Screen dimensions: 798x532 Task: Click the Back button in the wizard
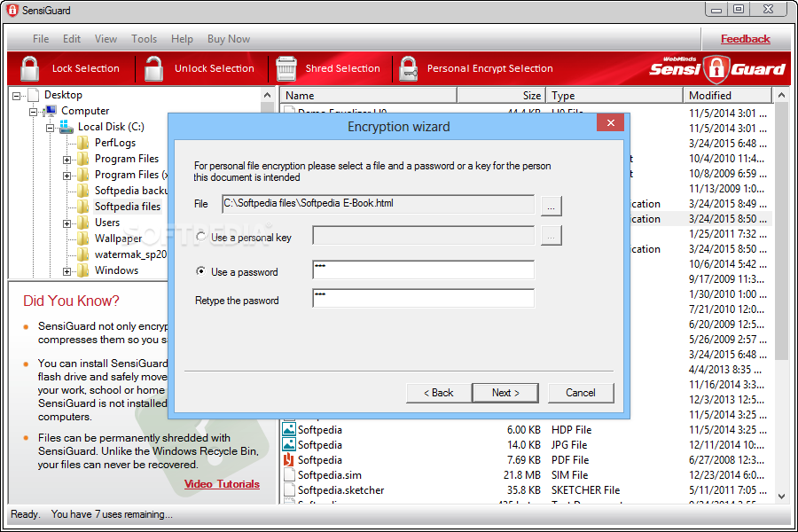(x=439, y=393)
